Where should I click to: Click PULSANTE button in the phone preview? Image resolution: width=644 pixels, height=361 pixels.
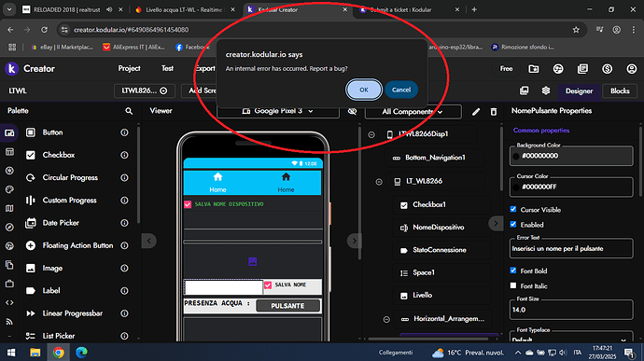click(x=287, y=306)
